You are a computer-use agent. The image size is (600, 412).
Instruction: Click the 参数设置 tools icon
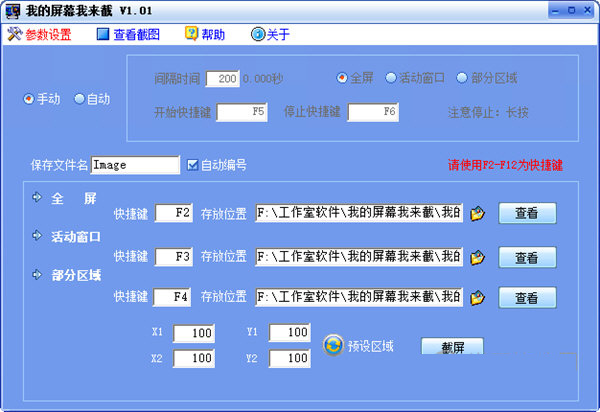(14, 34)
